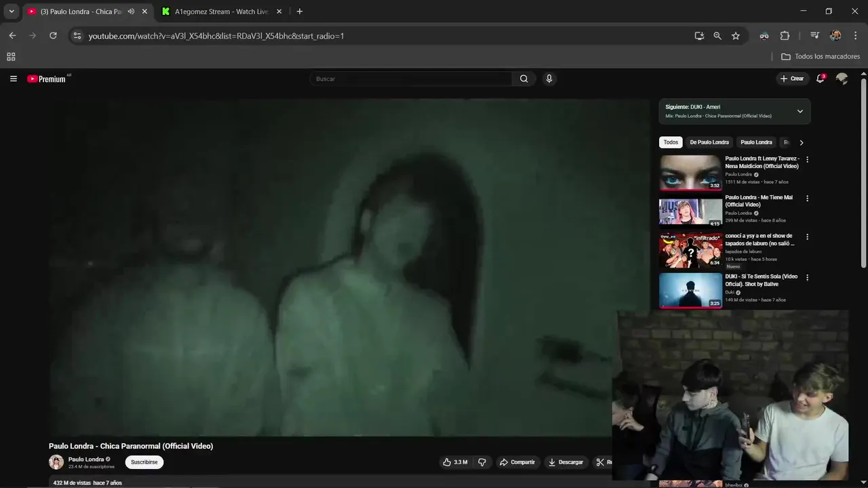
Task: Start voice search with microphone icon
Action: point(549,79)
